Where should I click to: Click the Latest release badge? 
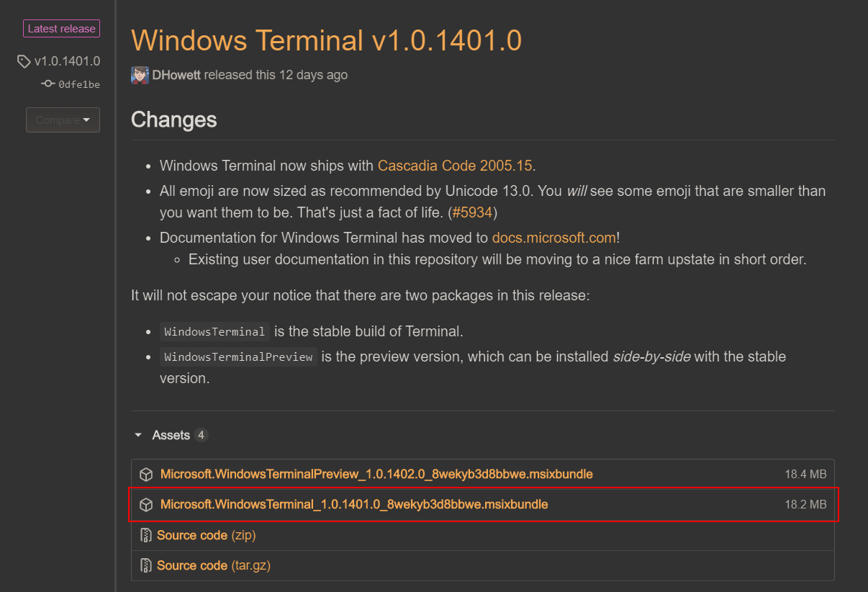coord(61,29)
